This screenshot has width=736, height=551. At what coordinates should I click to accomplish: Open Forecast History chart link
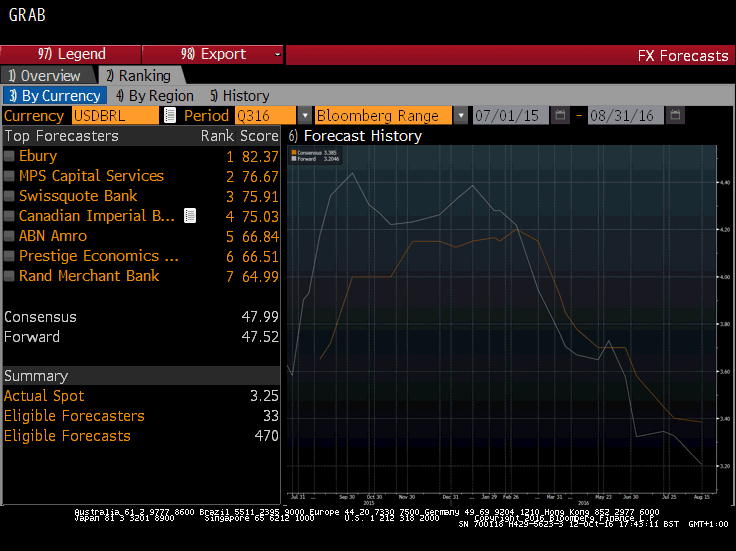point(355,136)
